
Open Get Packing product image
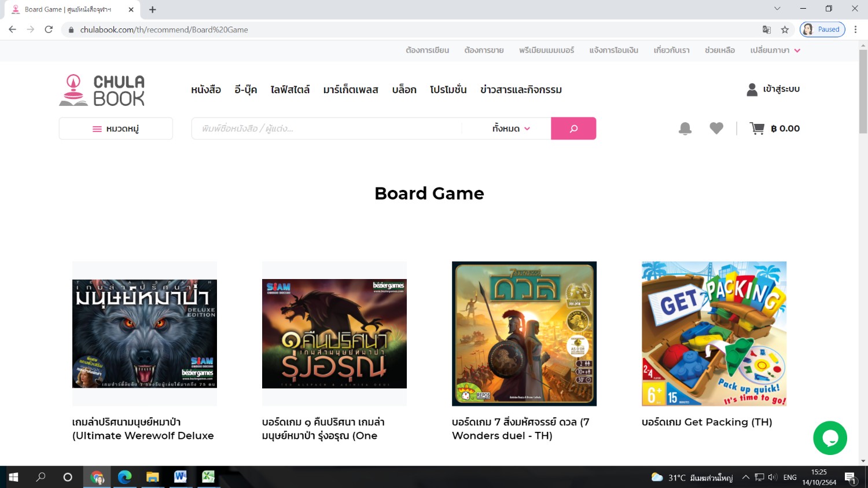pos(714,333)
